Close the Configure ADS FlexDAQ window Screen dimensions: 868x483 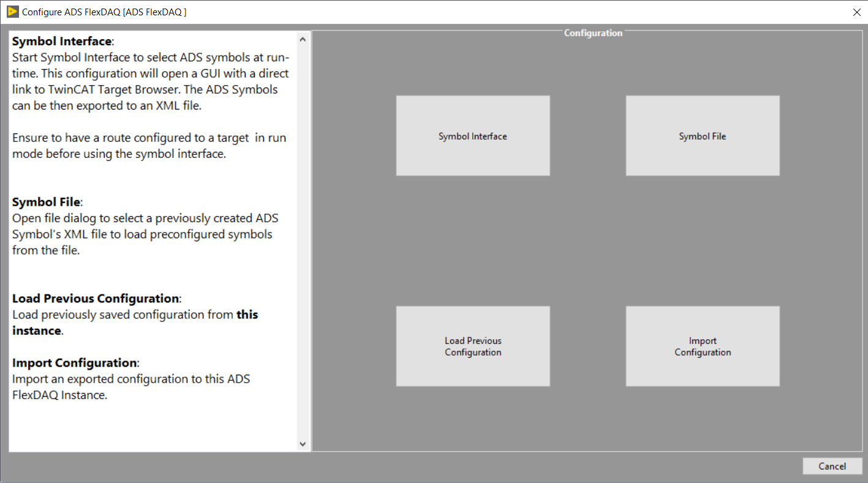(x=856, y=12)
